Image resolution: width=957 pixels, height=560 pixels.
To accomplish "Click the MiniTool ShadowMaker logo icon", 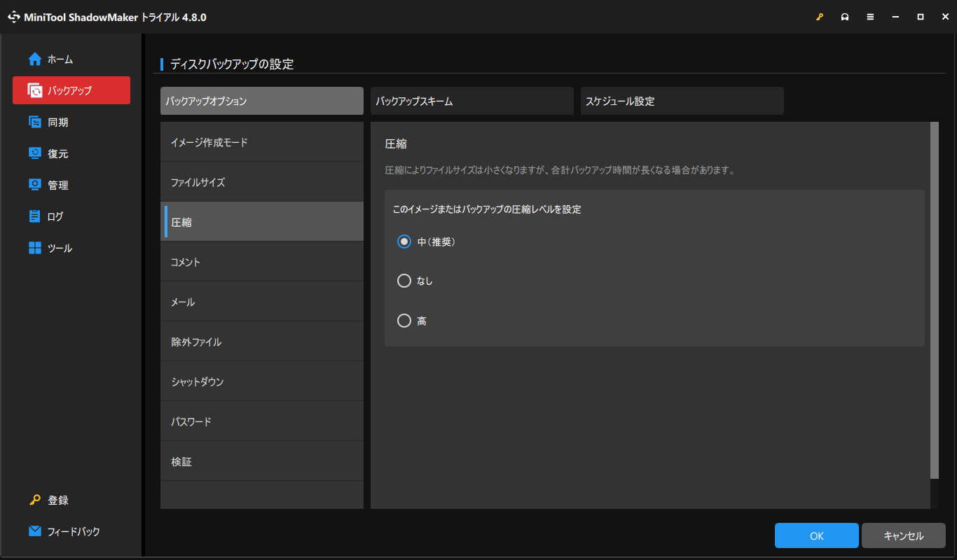I will [14, 17].
